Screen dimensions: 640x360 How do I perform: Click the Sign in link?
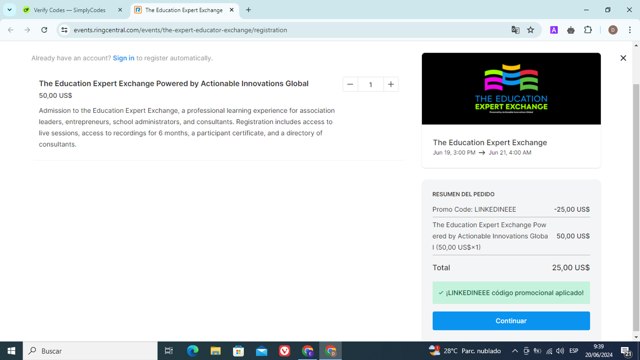(123, 58)
